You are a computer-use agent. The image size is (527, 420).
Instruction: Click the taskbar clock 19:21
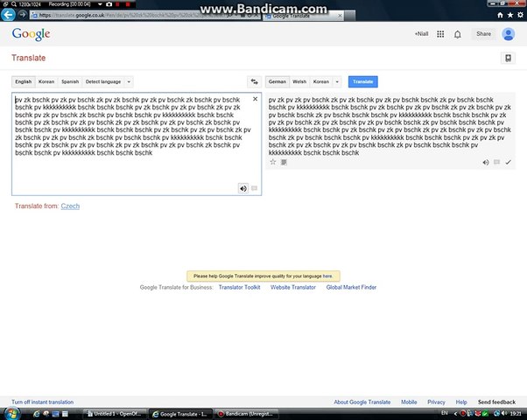pyautogui.click(x=516, y=413)
